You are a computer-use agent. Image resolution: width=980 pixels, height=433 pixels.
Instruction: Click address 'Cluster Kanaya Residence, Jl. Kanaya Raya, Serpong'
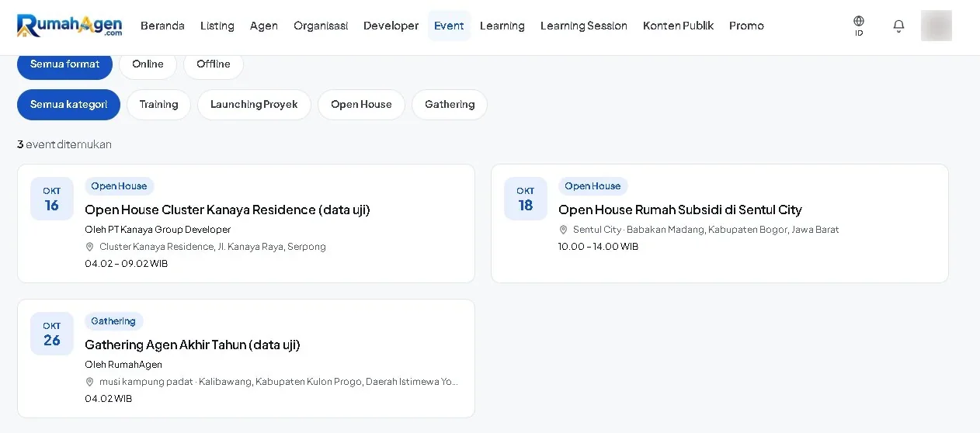pos(213,247)
